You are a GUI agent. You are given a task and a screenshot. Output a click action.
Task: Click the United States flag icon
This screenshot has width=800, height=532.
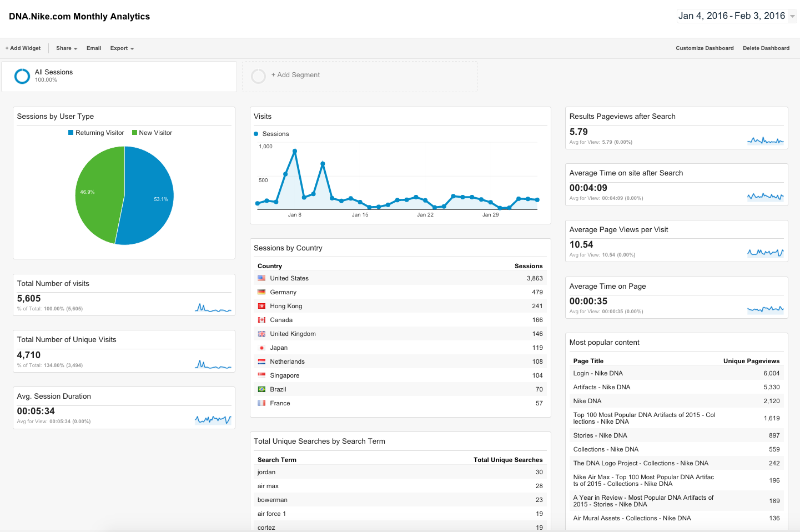coord(261,278)
